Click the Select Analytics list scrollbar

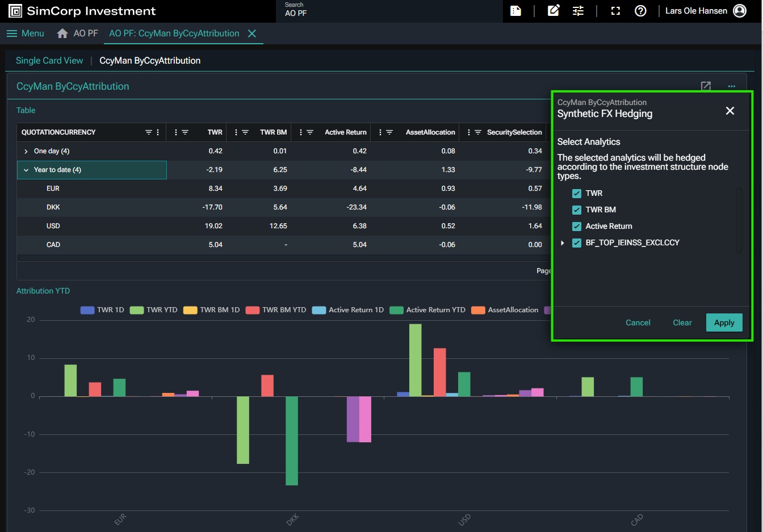coord(739,219)
